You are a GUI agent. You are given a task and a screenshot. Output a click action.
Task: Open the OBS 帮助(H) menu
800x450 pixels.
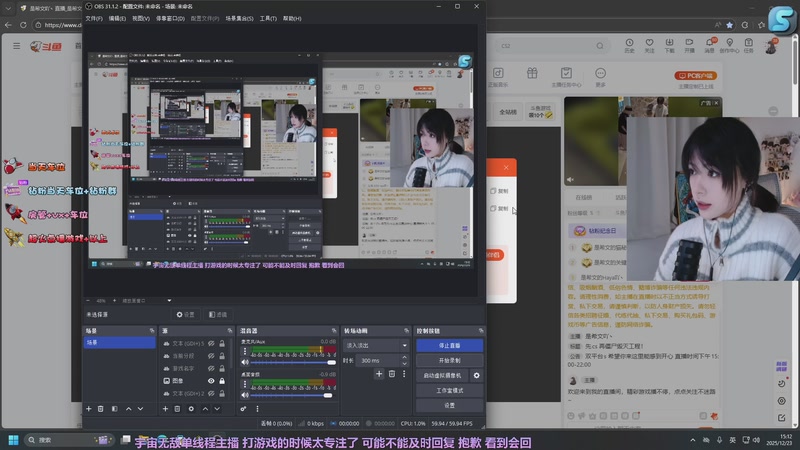292,18
